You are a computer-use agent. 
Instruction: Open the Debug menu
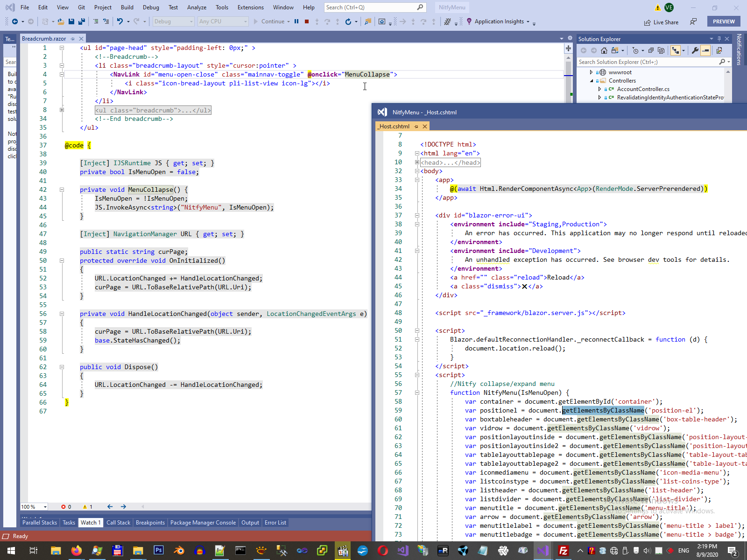coord(151,7)
